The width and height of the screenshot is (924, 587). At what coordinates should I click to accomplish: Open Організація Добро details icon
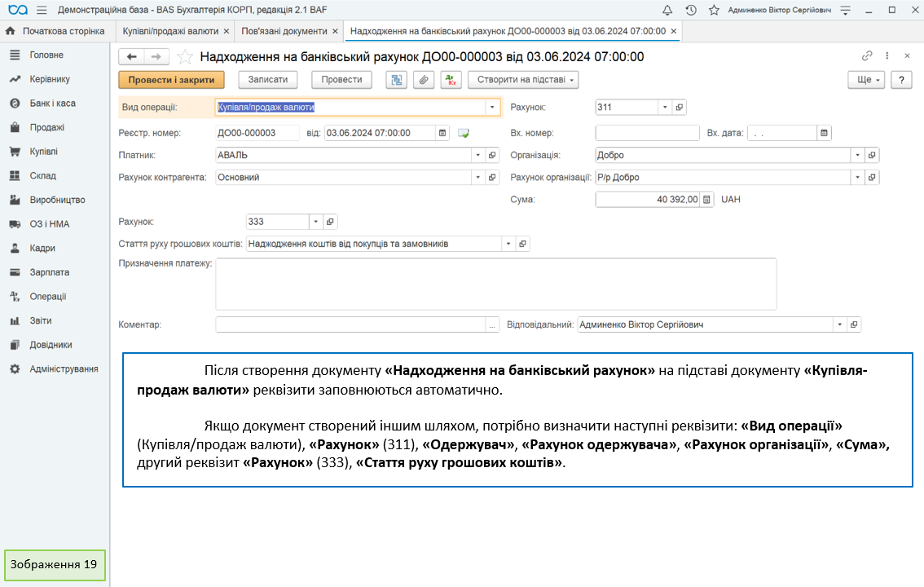tap(872, 155)
